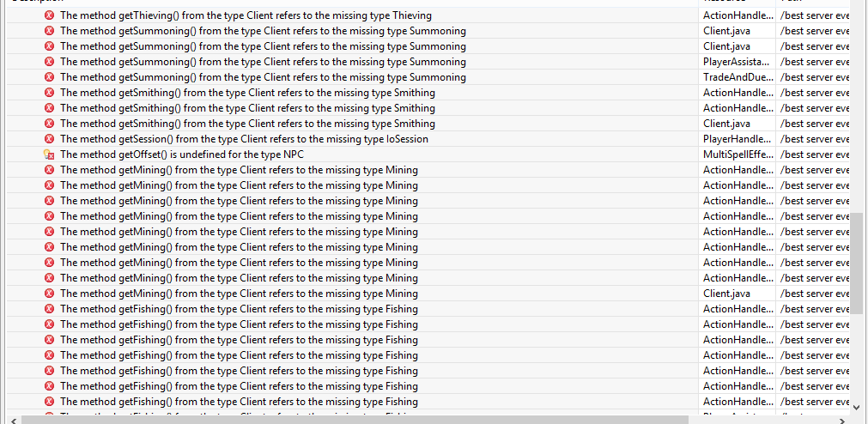Select the getThieving missing type Thieving error message
The width and height of the screenshot is (868, 424).
[x=246, y=15]
